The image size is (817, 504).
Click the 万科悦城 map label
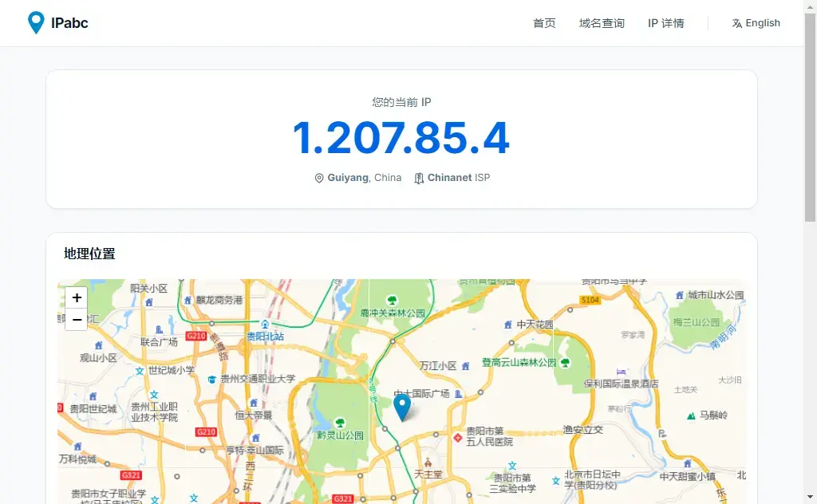click(77, 459)
